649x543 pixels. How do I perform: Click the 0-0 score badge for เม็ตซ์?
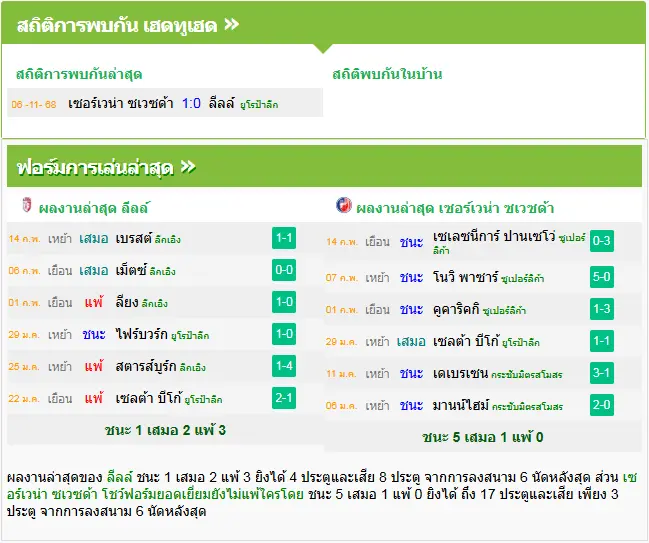pos(284,270)
